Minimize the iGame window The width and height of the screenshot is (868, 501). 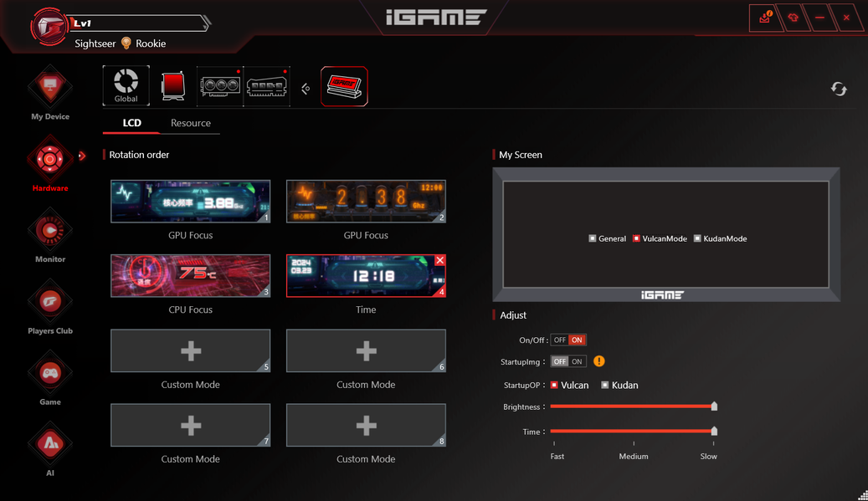click(x=819, y=18)
